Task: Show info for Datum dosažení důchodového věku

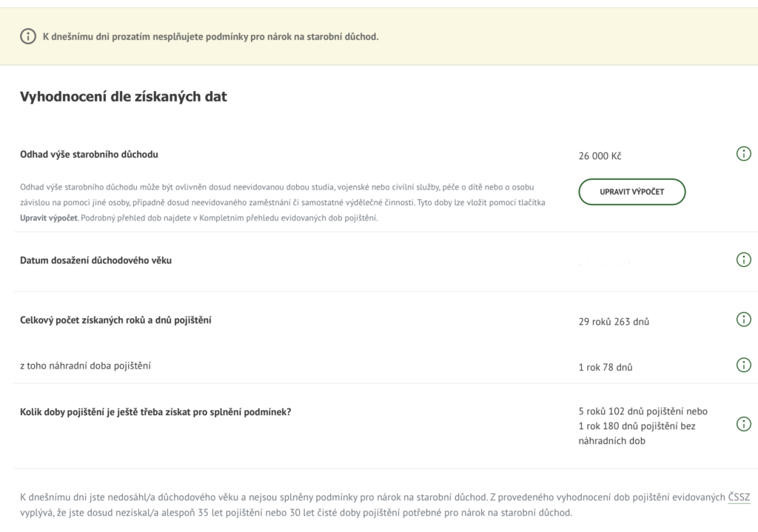Action: point(744,260)
